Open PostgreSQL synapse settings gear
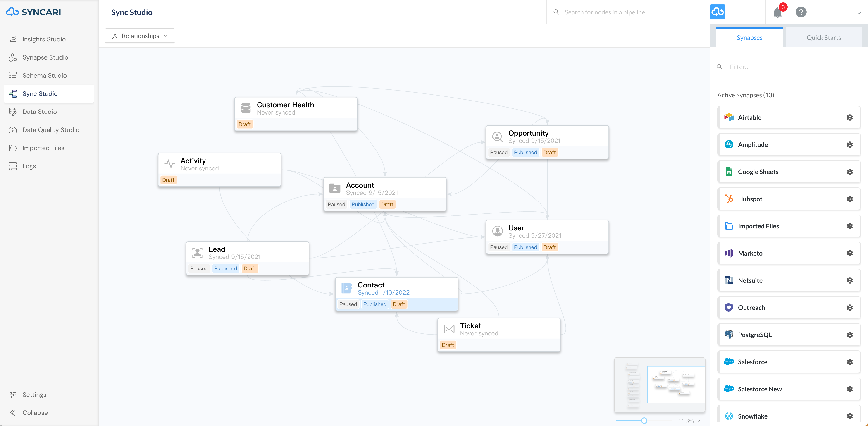The width and height of the screenshot is (868, 426). pyautogui.click(x=850, y=335)
